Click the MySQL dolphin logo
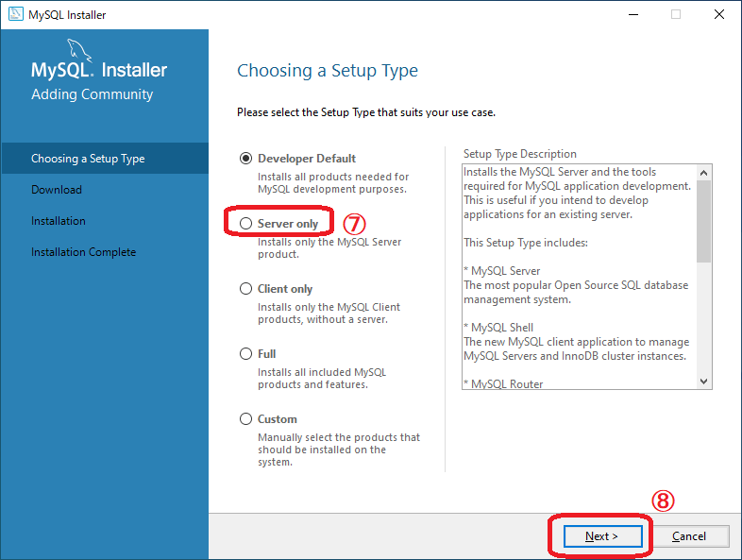This screenshot has width=742, height=560. tap(79, 50)
